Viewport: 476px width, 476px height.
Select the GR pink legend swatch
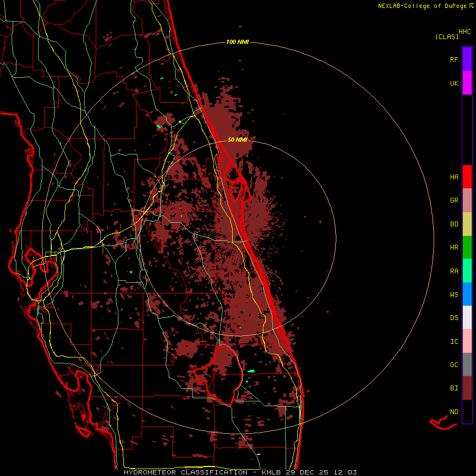click(467, 200)
